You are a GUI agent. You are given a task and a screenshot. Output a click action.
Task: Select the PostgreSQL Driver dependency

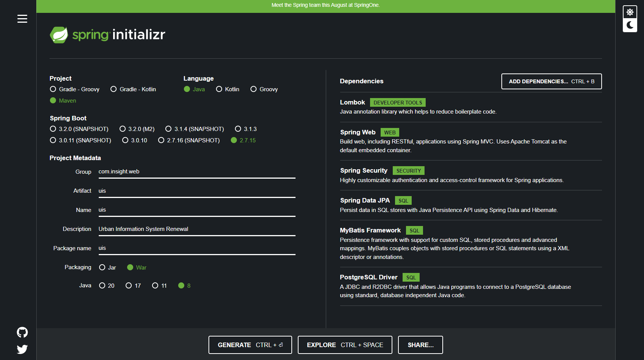(x=471, y=286)
